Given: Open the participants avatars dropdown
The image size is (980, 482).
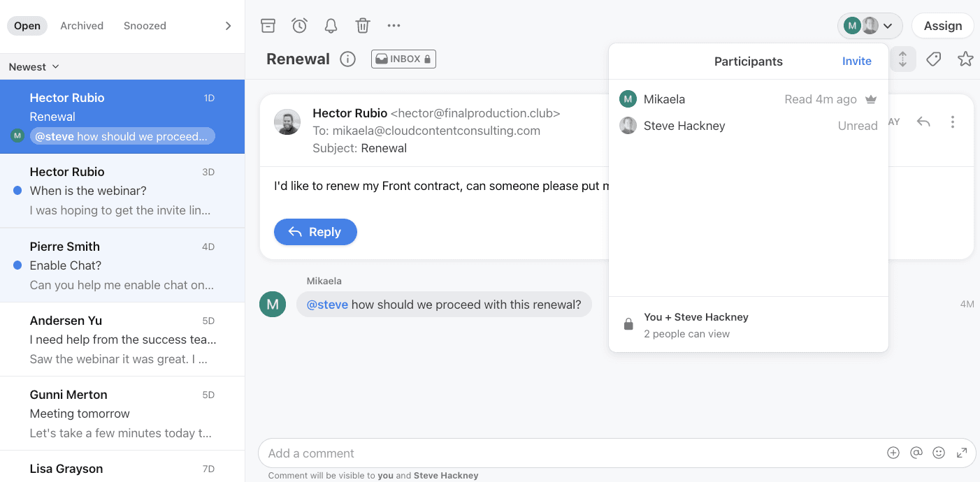Looking at the screenshot, I should click(870, 26).
